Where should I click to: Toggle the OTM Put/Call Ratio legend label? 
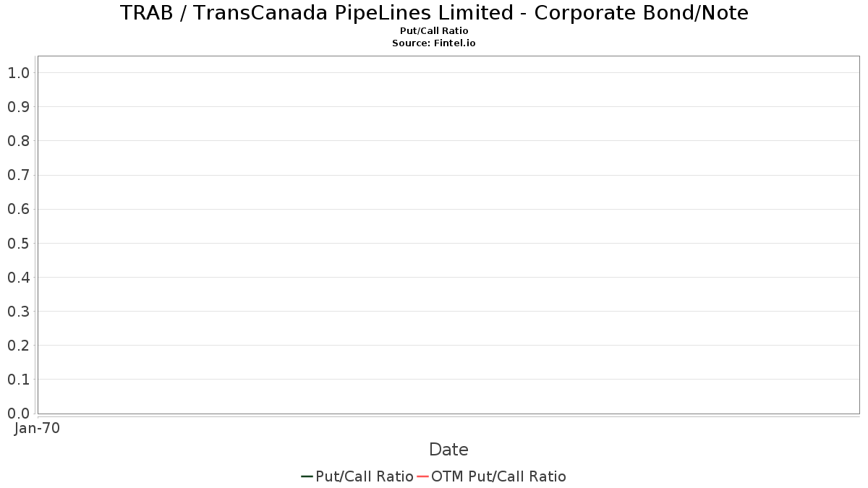coord(498,476)
